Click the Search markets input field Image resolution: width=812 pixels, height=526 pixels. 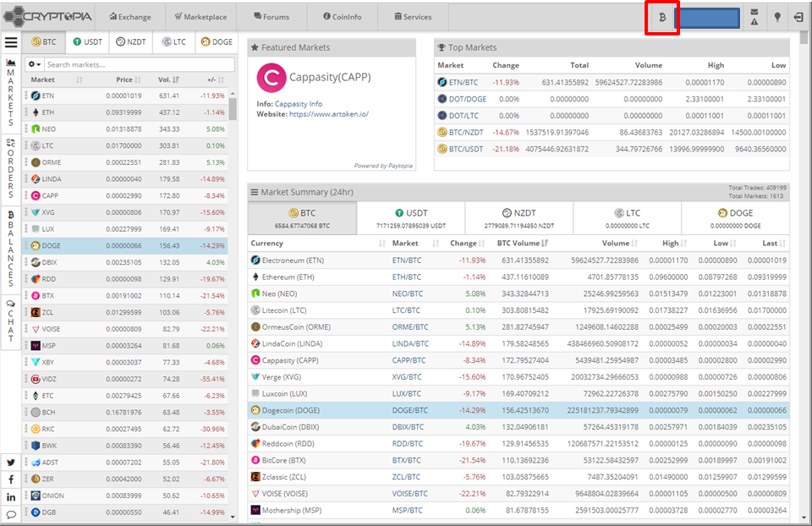click(139, 65)
